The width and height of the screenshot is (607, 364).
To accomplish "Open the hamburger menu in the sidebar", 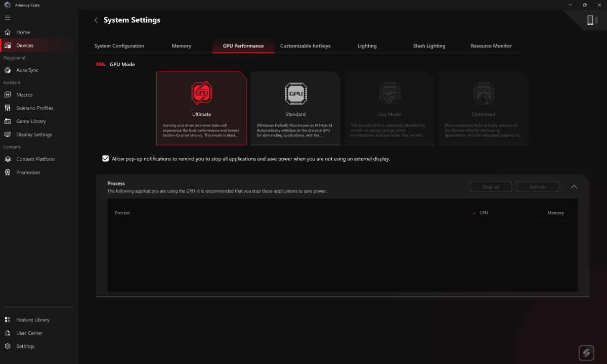I will (8, 18).
